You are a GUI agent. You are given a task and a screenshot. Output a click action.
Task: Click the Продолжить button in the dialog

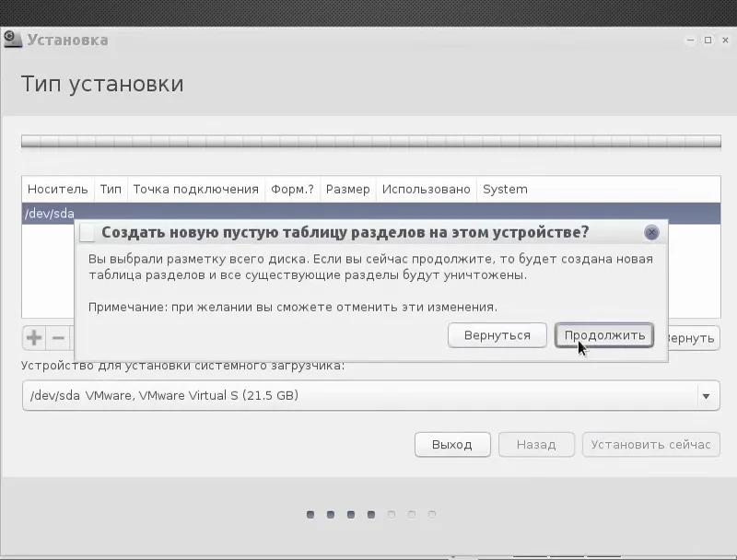tap(604, 335)
